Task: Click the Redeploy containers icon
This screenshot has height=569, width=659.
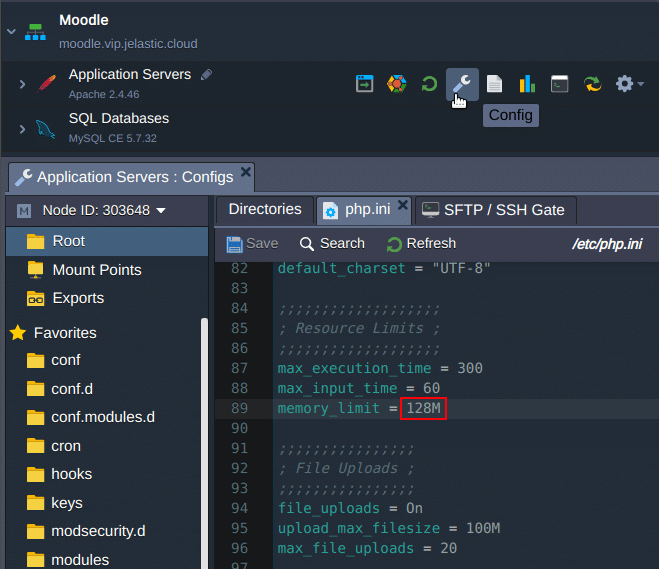Action: coord(592,84)
